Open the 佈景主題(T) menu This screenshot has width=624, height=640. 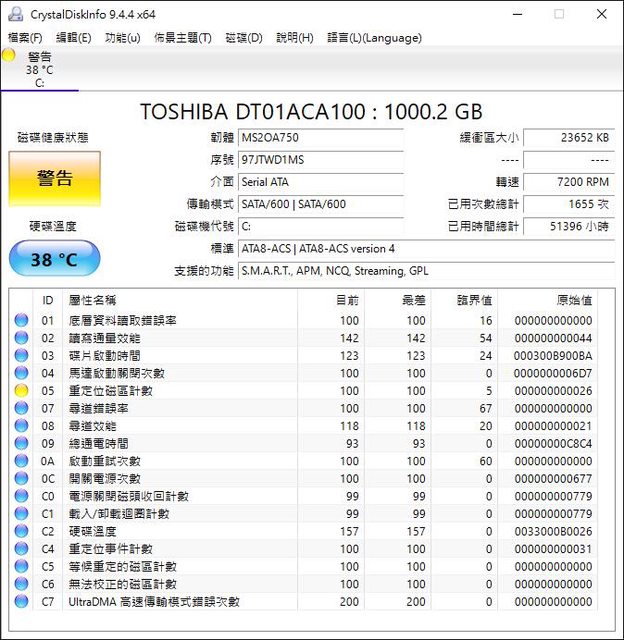click(x=182, y=38)
